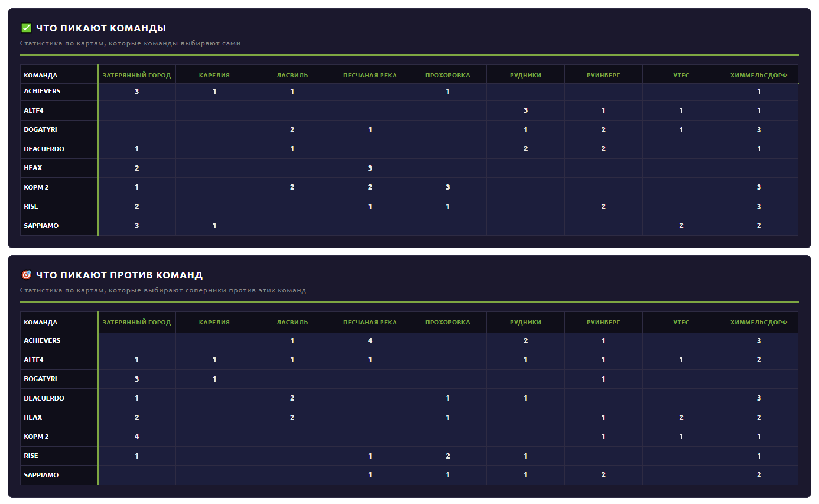Click the target icon beside ЧТО ПИКАЮТ ПРОТИВ КОМАНД
Viewport: 819px width, 504px height.
25,275
